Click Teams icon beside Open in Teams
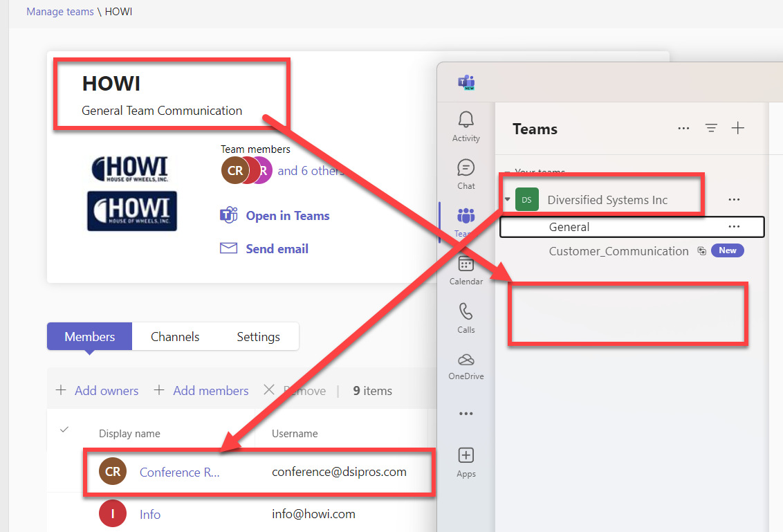Viewport: 783px width, 532px height. point(229,215)
